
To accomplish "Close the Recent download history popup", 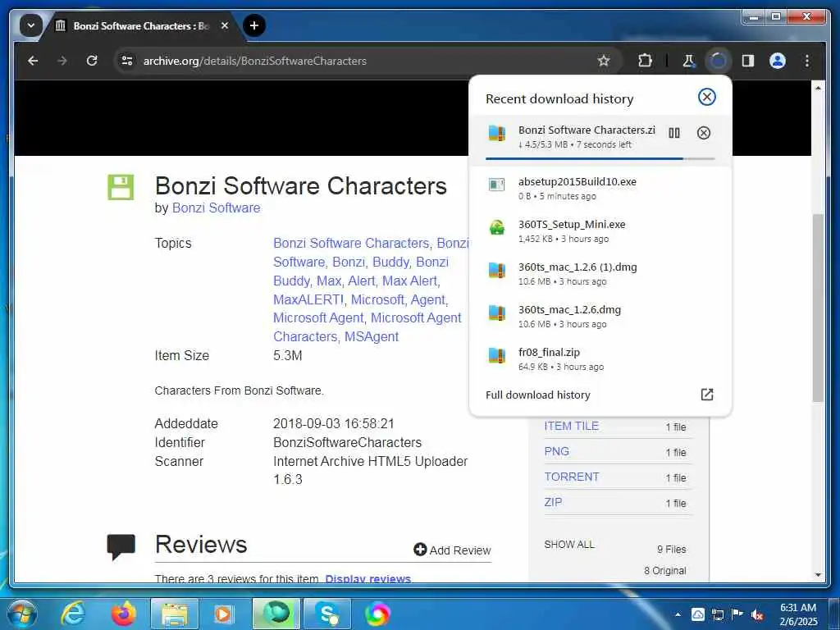I will point(706,97).
